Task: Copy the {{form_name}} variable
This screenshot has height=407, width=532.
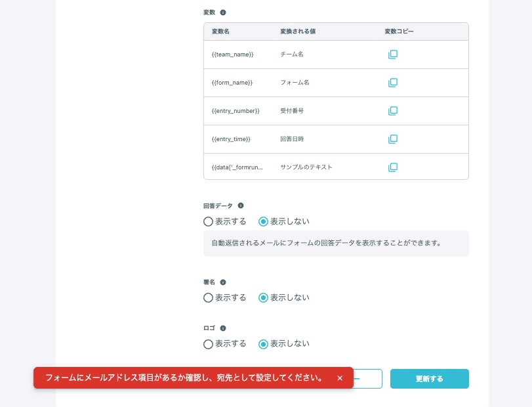Action: click(392, 83)
